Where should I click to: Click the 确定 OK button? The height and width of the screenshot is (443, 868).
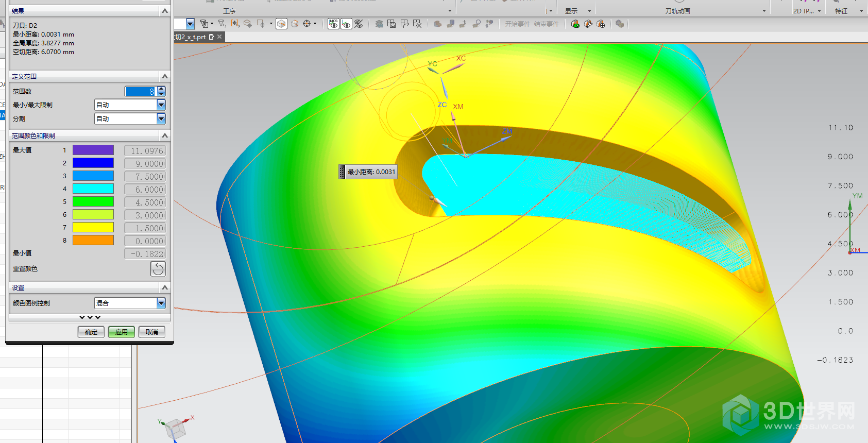click(91, 332)
